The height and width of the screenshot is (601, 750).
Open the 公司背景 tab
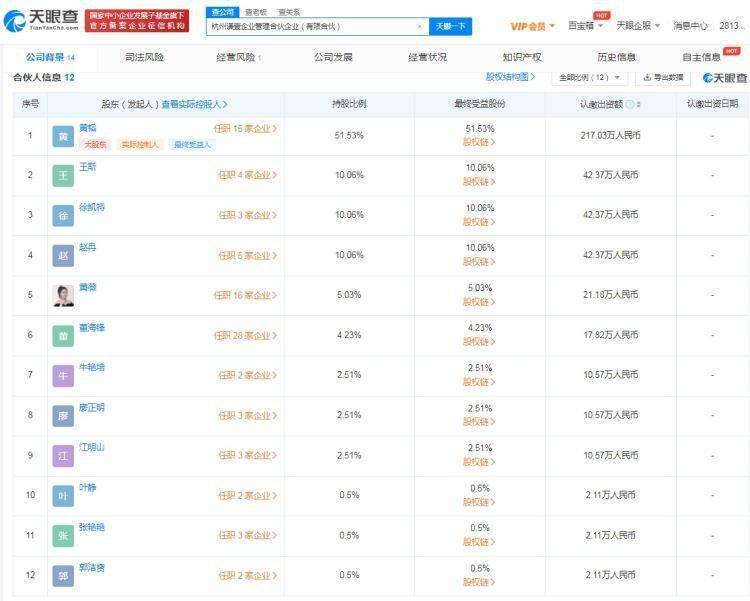click(x=50, y=57)
